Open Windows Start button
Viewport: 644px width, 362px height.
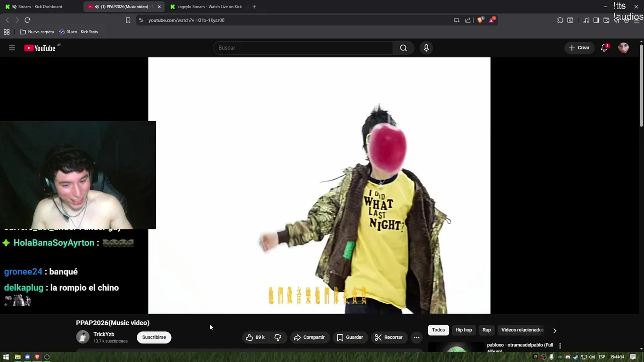pos(6,357)
